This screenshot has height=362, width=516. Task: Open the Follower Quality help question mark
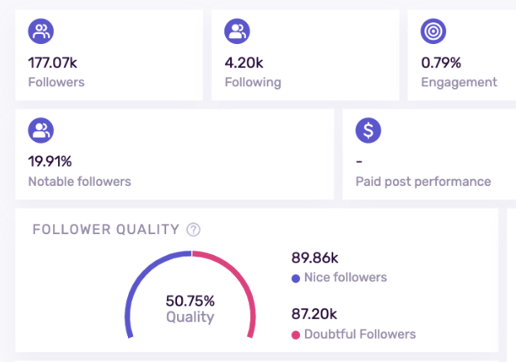(x=193, y=230)
